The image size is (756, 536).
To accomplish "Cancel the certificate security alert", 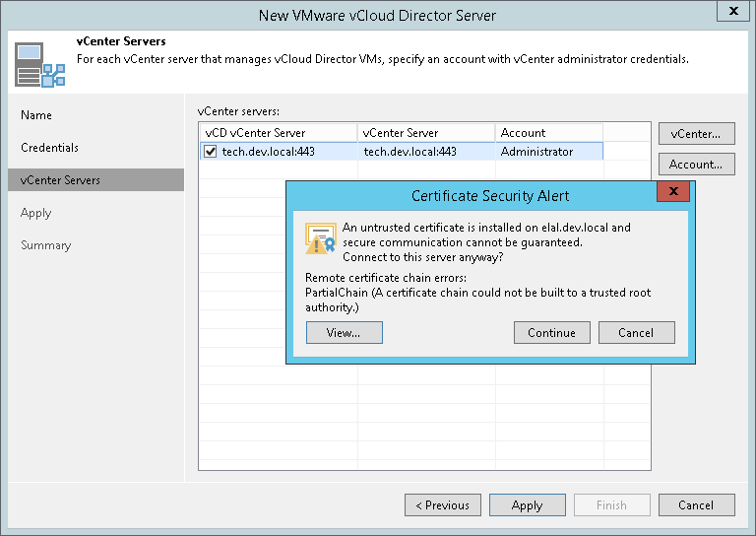I will pyautogui.click(x=636, y=332).
